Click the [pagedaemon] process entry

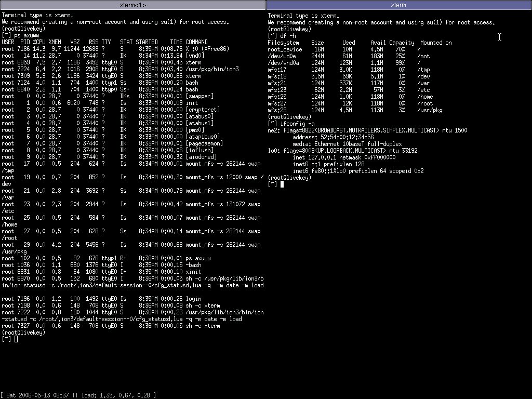click(203, 143)
